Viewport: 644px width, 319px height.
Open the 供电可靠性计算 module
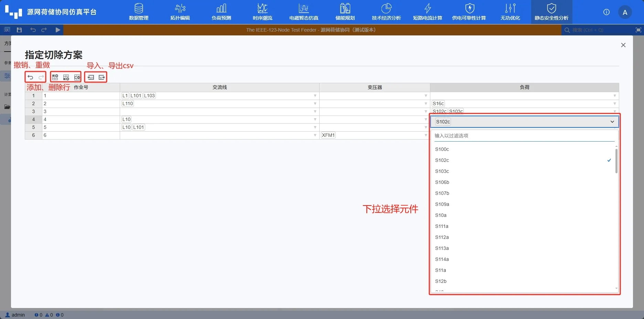coord(469,12)
